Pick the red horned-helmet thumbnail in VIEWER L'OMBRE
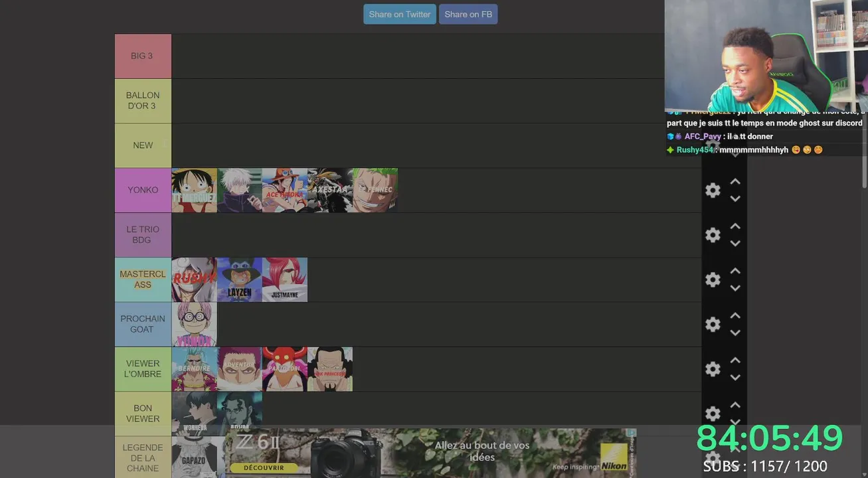Viewport: 868px width, 478px height. tap(285, 369)
